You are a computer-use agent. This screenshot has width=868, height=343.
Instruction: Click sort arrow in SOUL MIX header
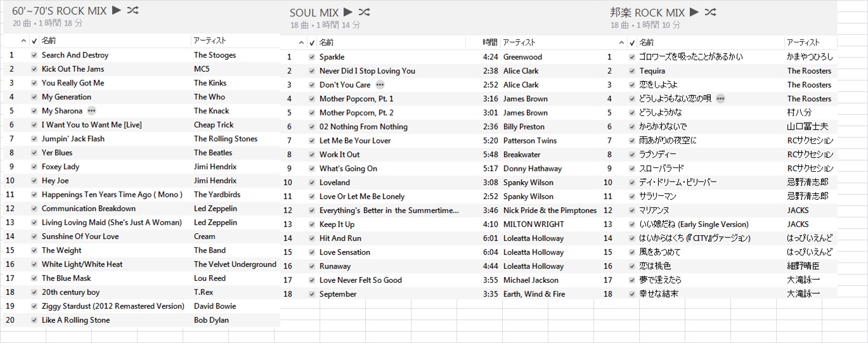click(302, 42)
